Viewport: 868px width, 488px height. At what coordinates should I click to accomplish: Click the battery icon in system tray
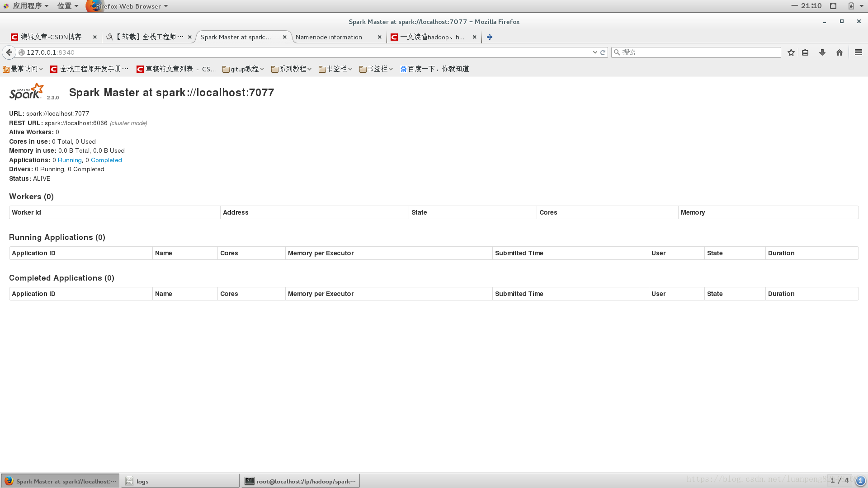click(x=851, y=6)
